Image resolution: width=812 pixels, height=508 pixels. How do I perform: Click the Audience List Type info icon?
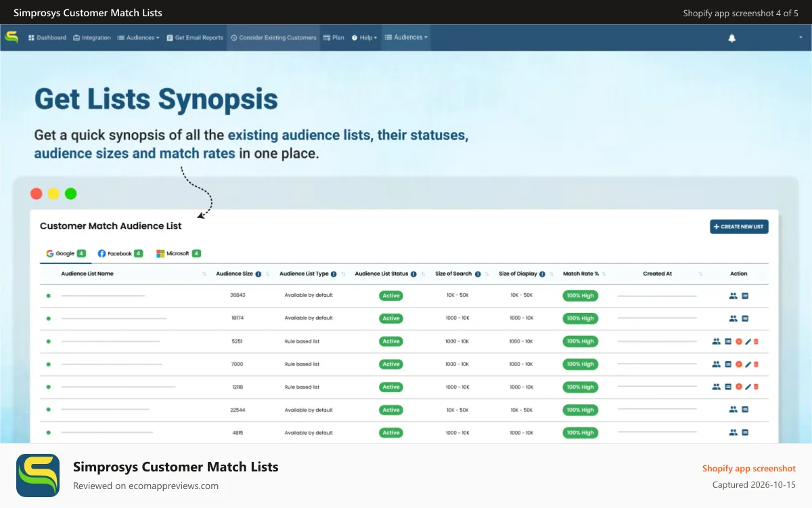click(x=334, y=274)
